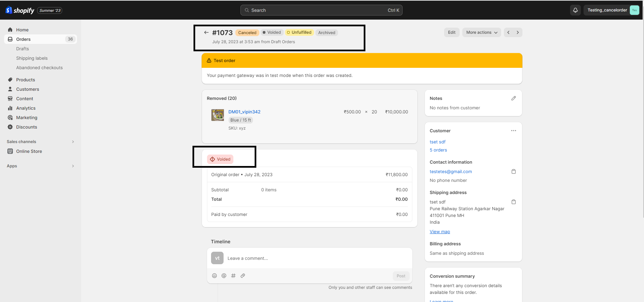The width and height of the screenshot is (644, 302).
Task: Click the Post comment button
Action: 401,276
